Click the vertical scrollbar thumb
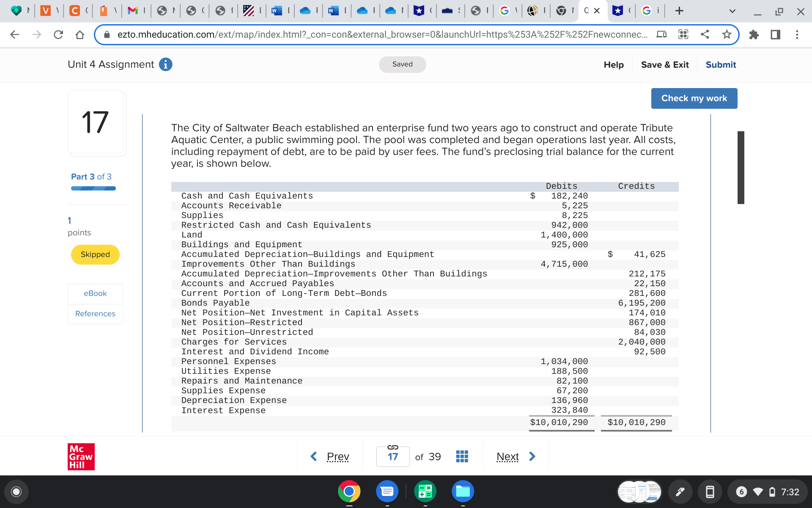 click(741, 168)
